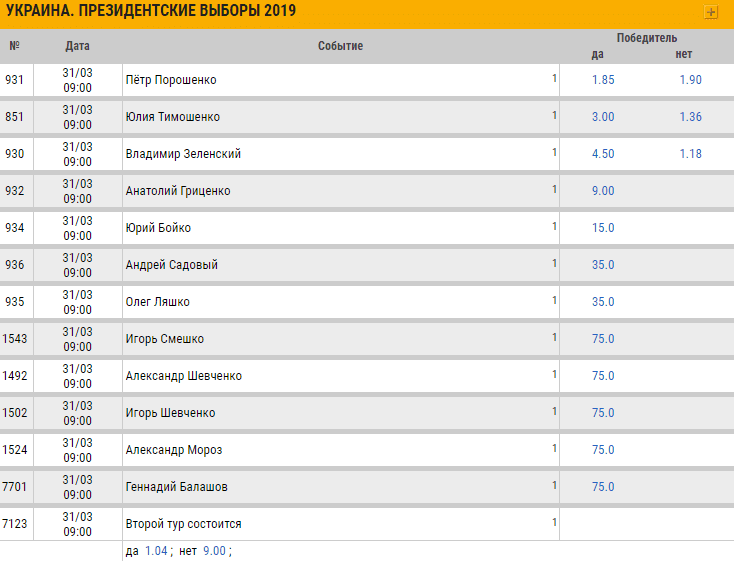Click the Событие column header
The image size is (734, 561).
click(x=340, y=46)
